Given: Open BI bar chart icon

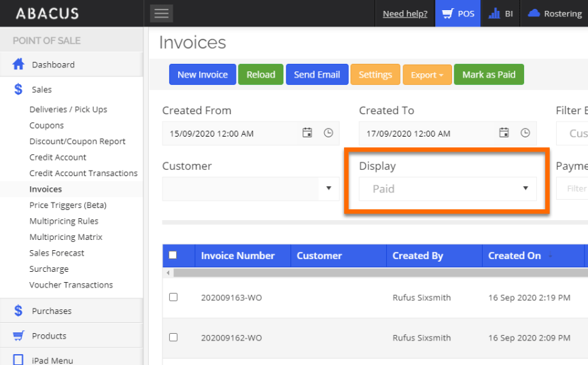Looking at the screenshot, I should click(x=494, y=14).
